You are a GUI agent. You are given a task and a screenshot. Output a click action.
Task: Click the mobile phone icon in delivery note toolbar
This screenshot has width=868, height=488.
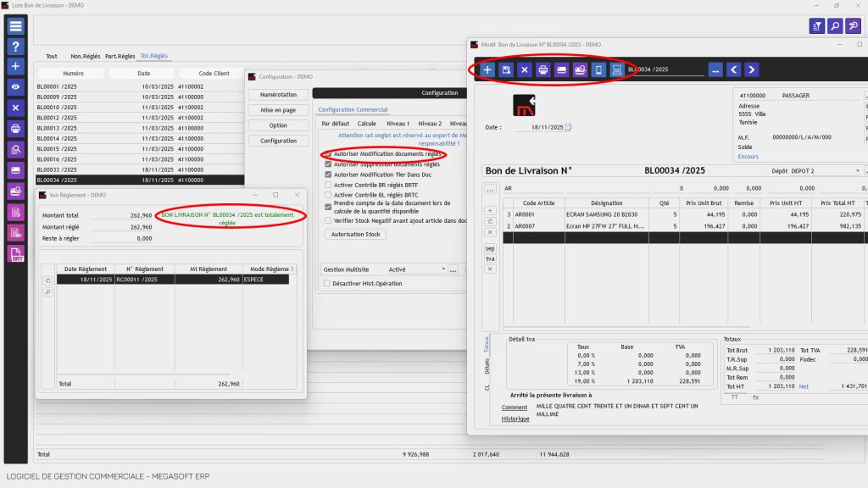(x=598, y=69)
